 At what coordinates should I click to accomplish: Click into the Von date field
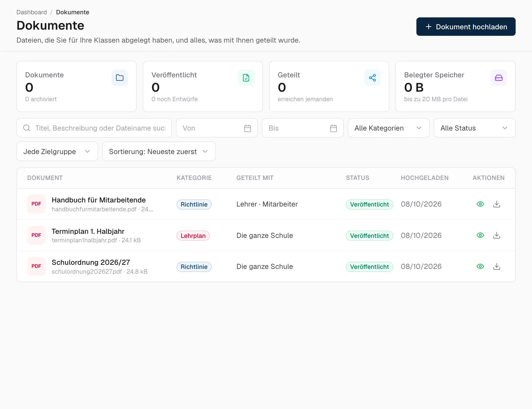(x=217, y=128)
